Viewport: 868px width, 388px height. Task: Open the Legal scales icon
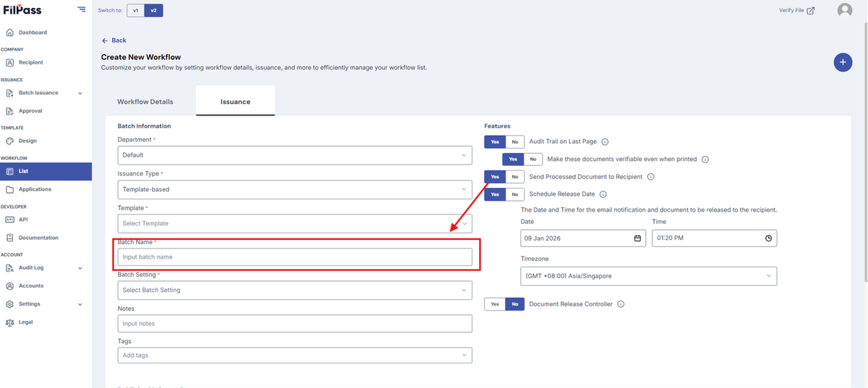coord(9,322)
